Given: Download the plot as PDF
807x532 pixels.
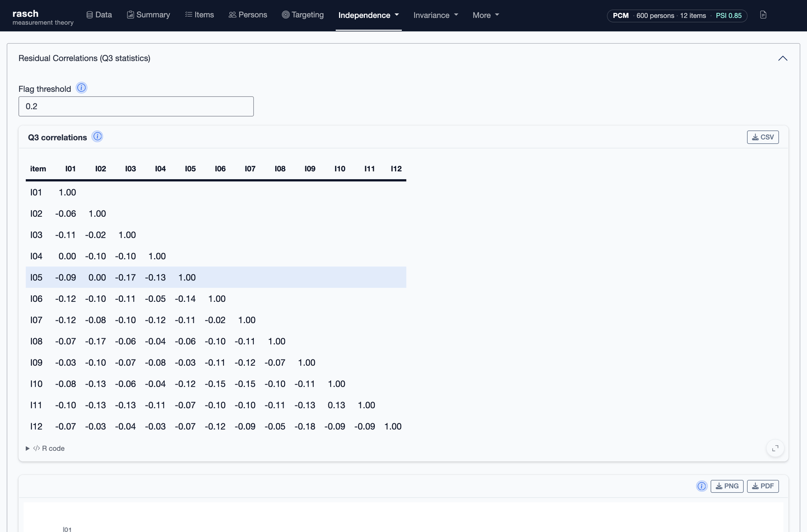Looking at the screenshot, I should 763,486.
